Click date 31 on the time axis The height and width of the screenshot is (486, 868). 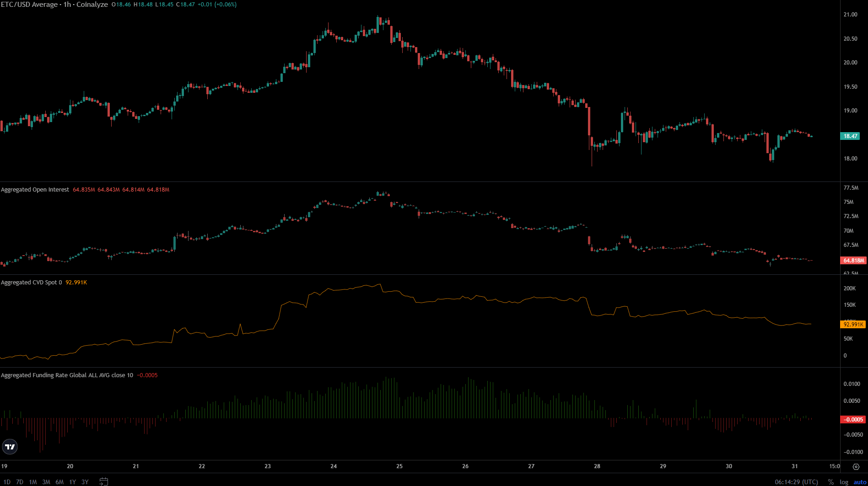click(x=795, y=466)
